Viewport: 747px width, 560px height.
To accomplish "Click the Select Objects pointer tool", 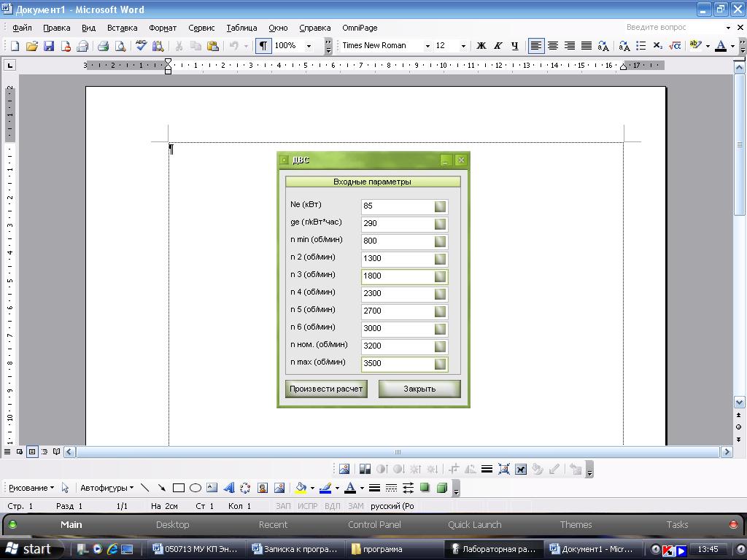I will point(65,488).
